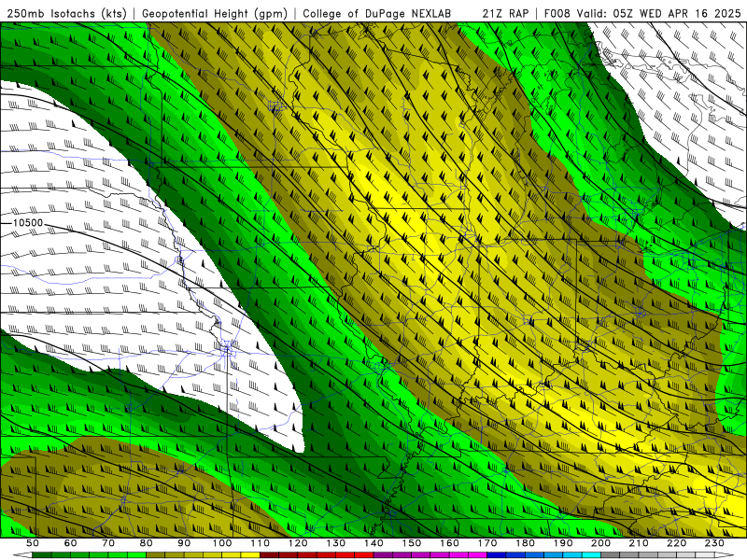Click the cyan swatch just before 200
This screenshot has height=560, width=747.
click(x=591, y=555)
